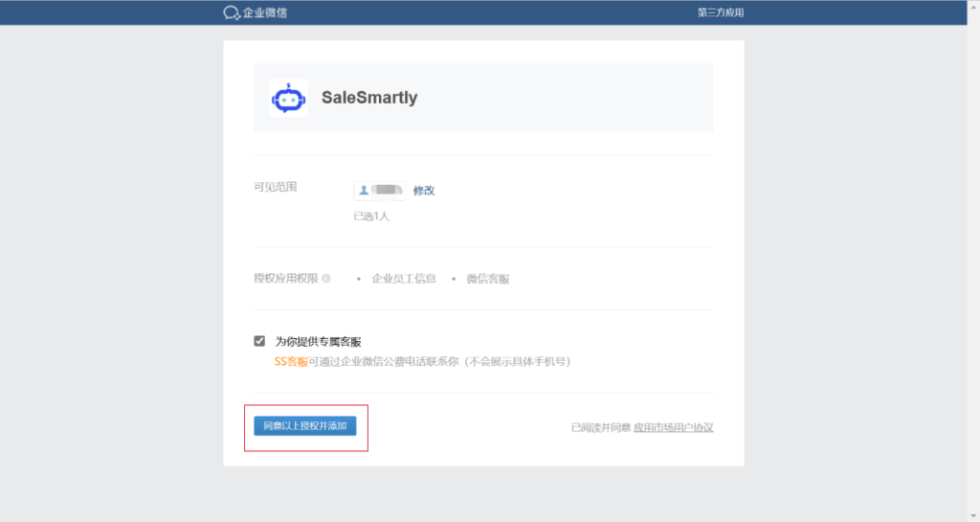Click the 授权应用权限 label

click(x=285, y=278)
